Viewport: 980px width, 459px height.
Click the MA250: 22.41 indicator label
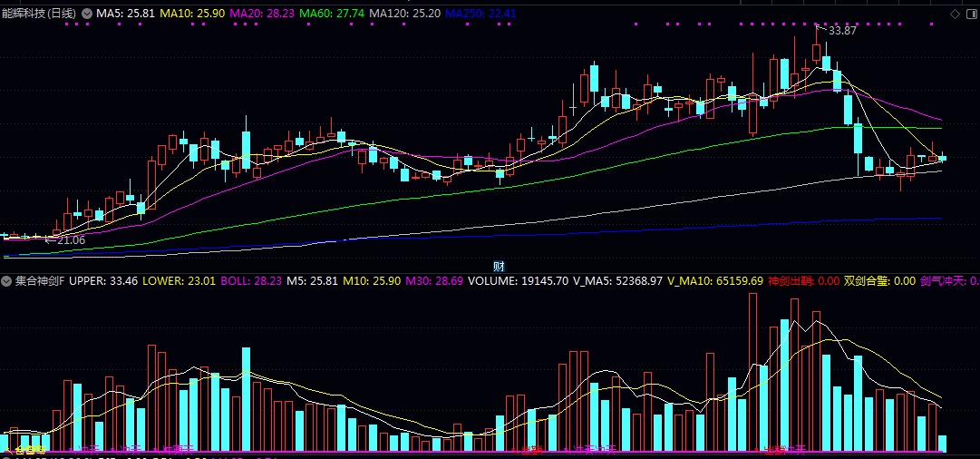tap(479, 13)
